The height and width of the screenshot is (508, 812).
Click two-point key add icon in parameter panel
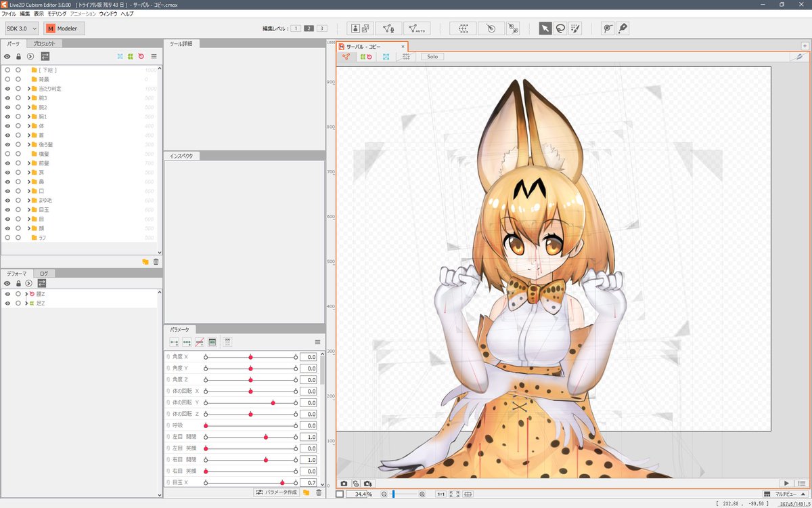click(x=174, y=342)
